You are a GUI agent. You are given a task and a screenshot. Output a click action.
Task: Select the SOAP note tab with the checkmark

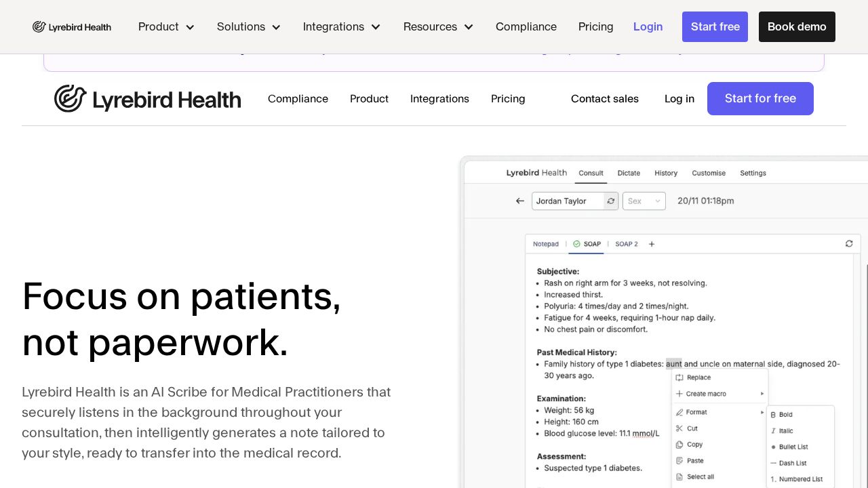(587, 244)
